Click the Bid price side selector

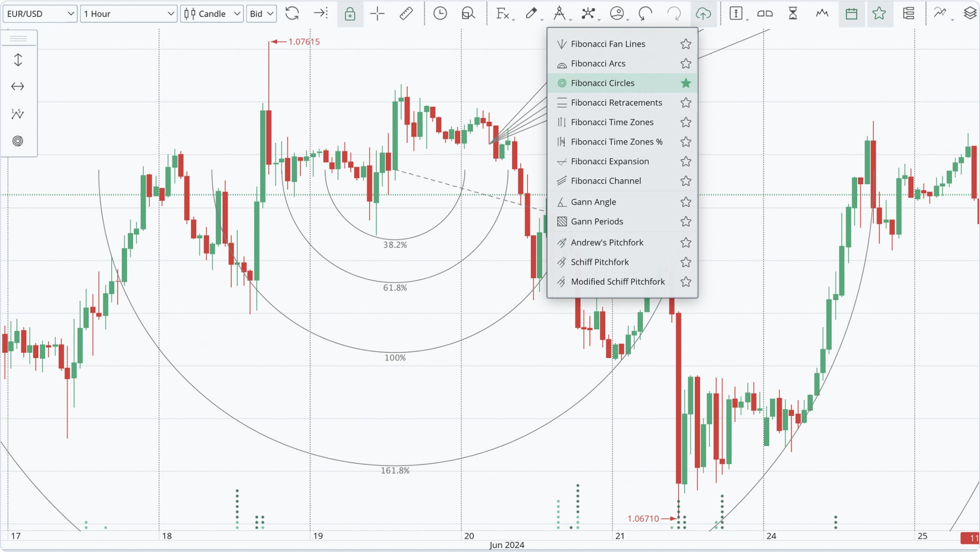tap(261, 14)
